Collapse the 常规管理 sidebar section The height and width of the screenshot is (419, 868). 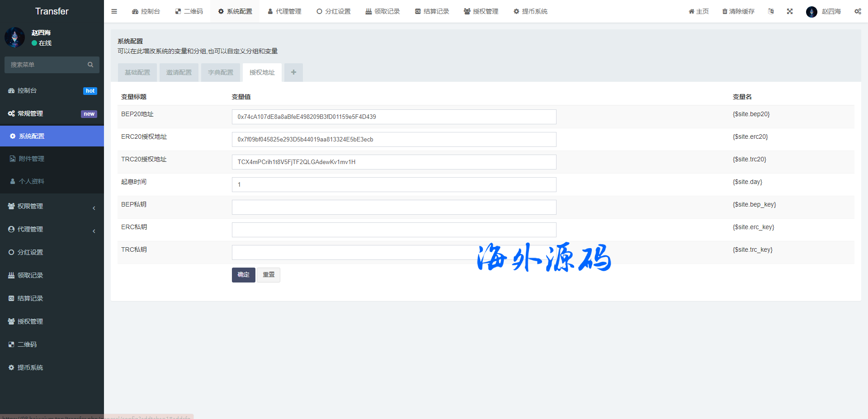[52, 113]
